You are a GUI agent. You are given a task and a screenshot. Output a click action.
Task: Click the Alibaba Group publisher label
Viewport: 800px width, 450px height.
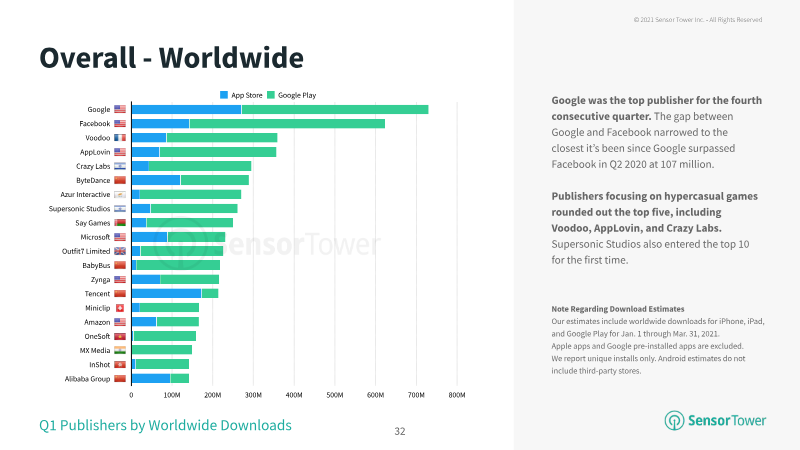pyautogui.click(x=87, y=379)
